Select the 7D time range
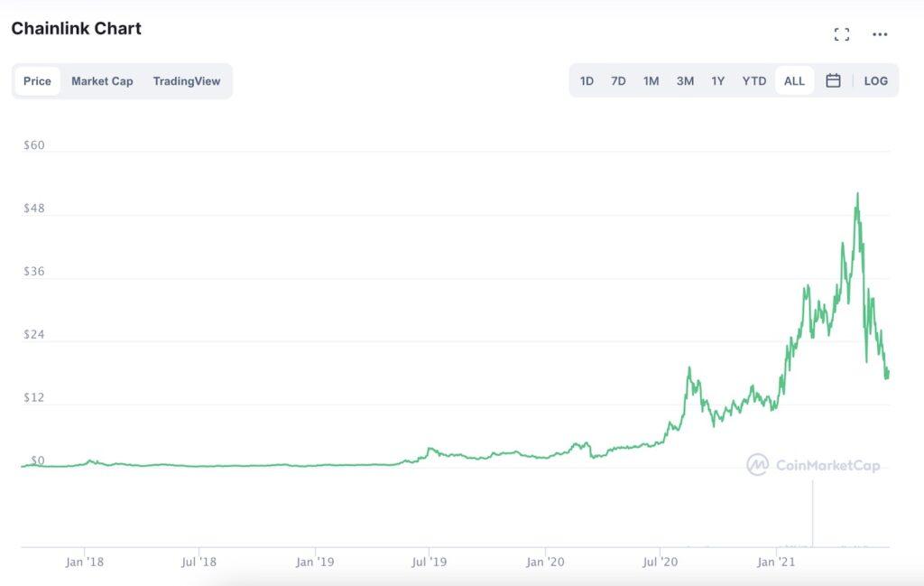 click(618, 80)
